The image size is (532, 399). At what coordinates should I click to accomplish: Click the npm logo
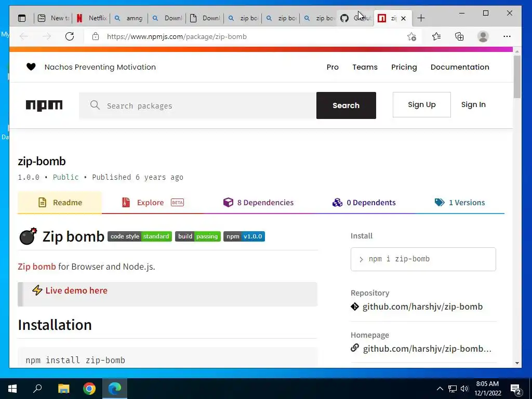[x=44, y=105]
